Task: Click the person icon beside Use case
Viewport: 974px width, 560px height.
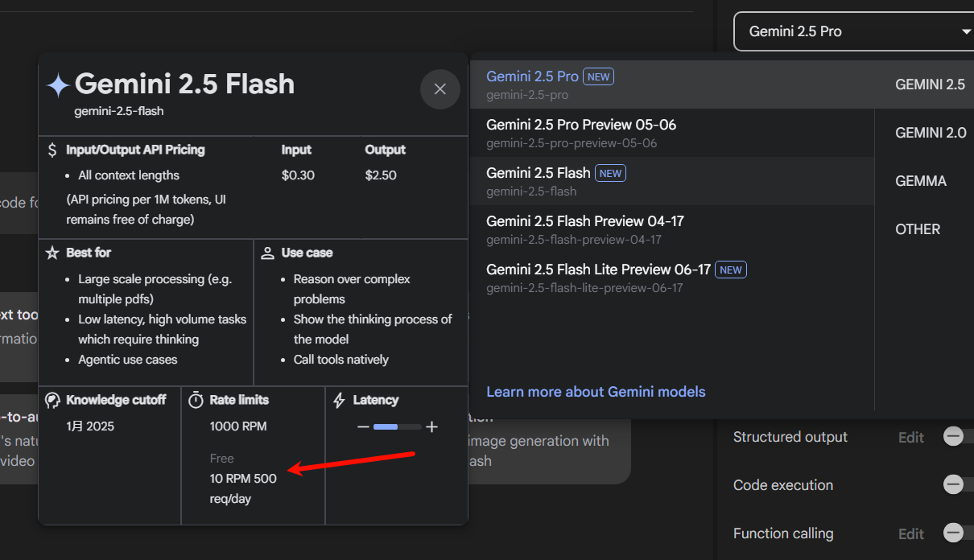Action: tap(268, 253)
